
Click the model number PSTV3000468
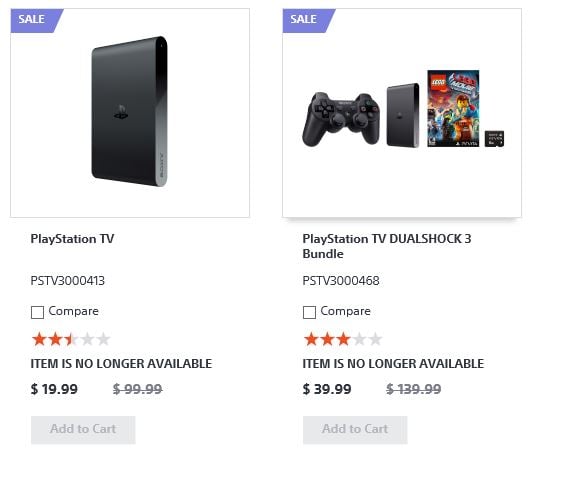point(341,280)
